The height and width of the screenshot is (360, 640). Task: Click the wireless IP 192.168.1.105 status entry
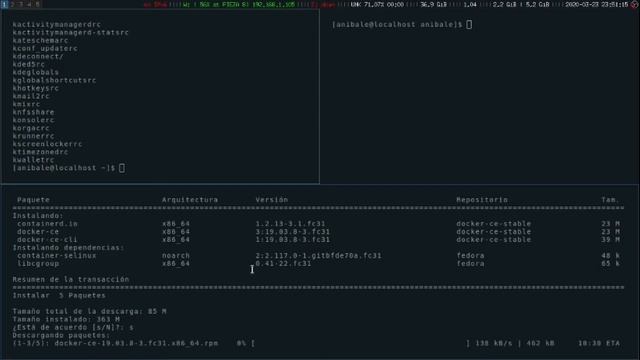point(239,4)
